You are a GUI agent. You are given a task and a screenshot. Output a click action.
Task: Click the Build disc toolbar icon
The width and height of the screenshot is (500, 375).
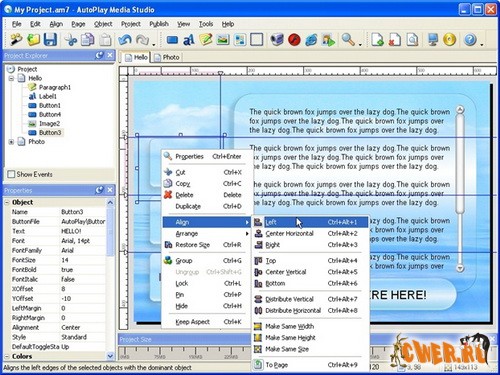450,40
